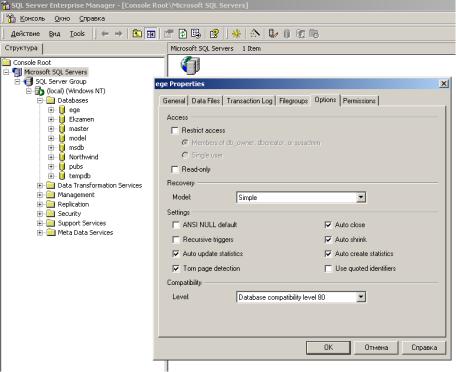Image resolution: width=456 pixels, height=372 pixels.
Task: Click the back arrow toolbar icon
Action: tap(105, 34)
